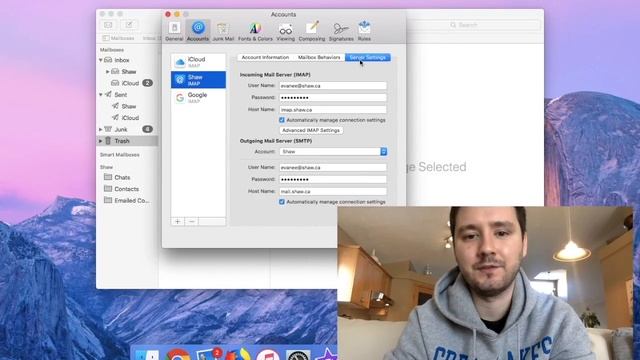
Task: Click Mailboxes in the Mail favorites bar
Action: coord(118,38)
